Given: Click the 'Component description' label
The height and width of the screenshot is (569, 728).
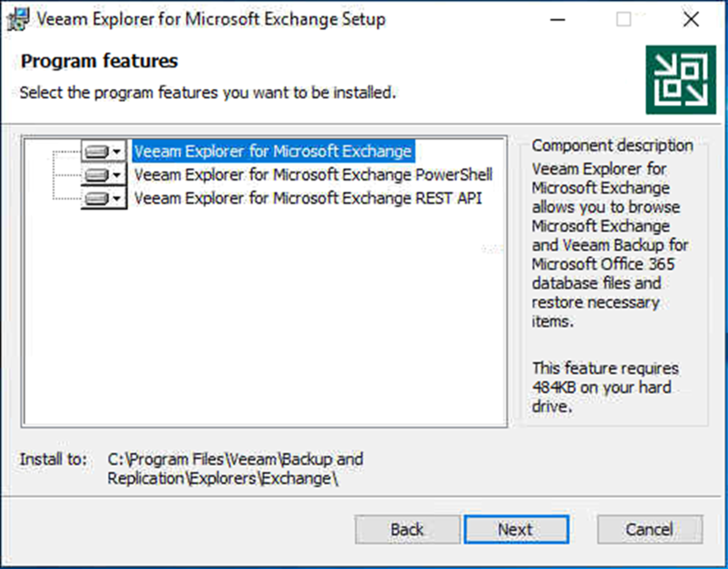Looking at the screenshot, I should pyautogui.click(x=612, y=145).
